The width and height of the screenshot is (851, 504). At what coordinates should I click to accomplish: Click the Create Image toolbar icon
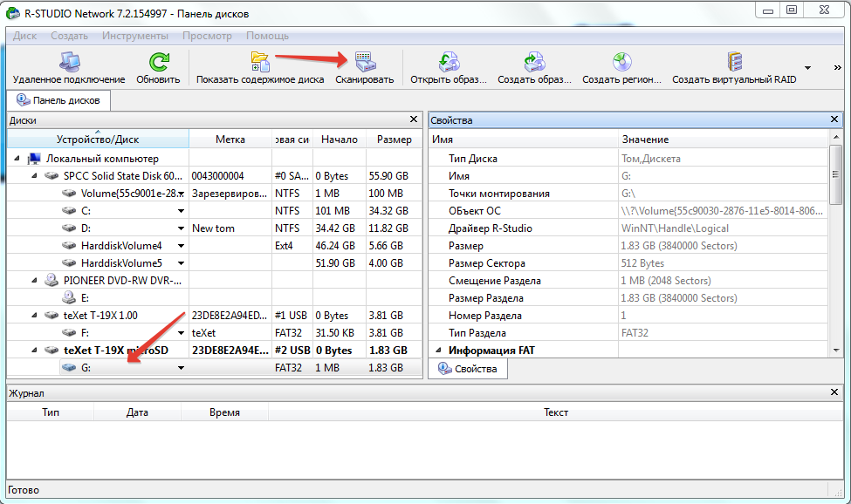[534, 63]
